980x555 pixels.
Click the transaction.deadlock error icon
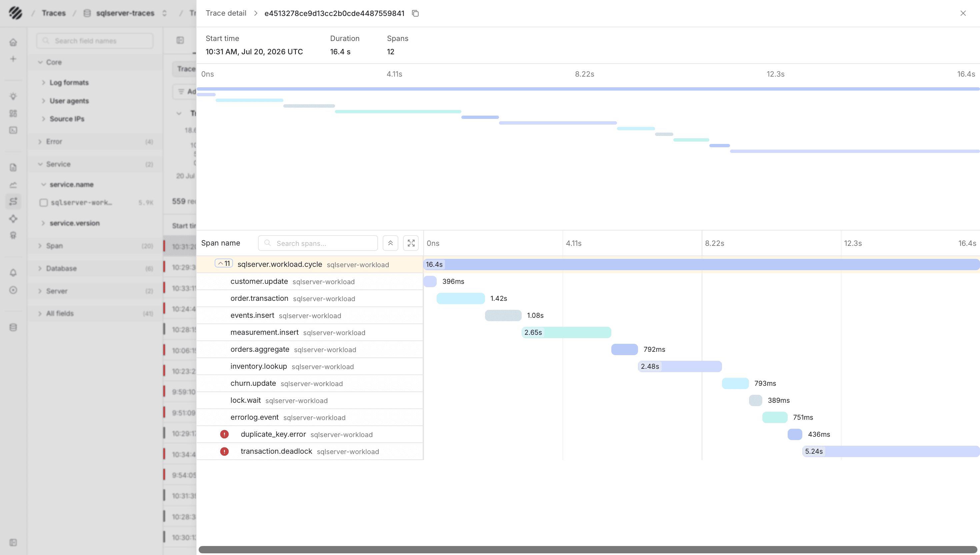(x=224, y=451)
